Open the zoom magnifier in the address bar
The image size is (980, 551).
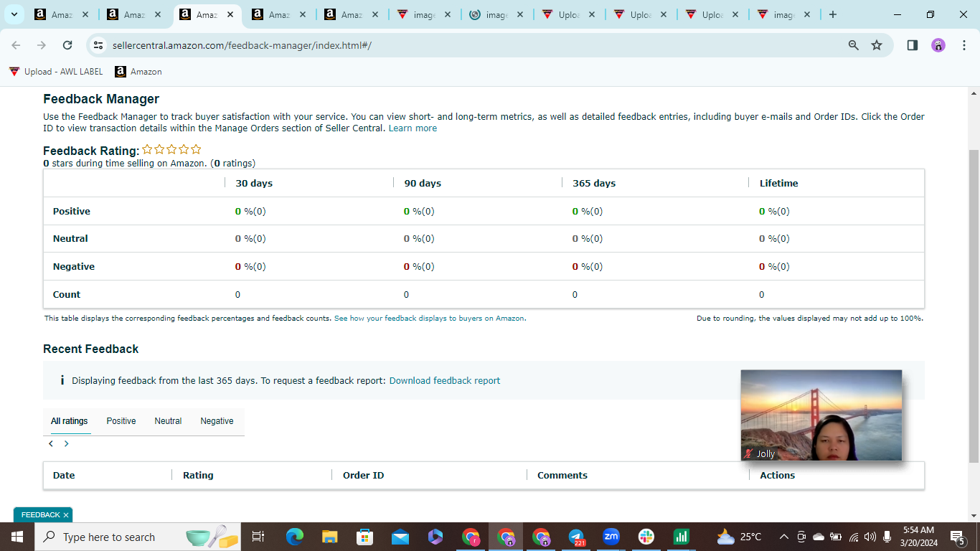[854, 45]
